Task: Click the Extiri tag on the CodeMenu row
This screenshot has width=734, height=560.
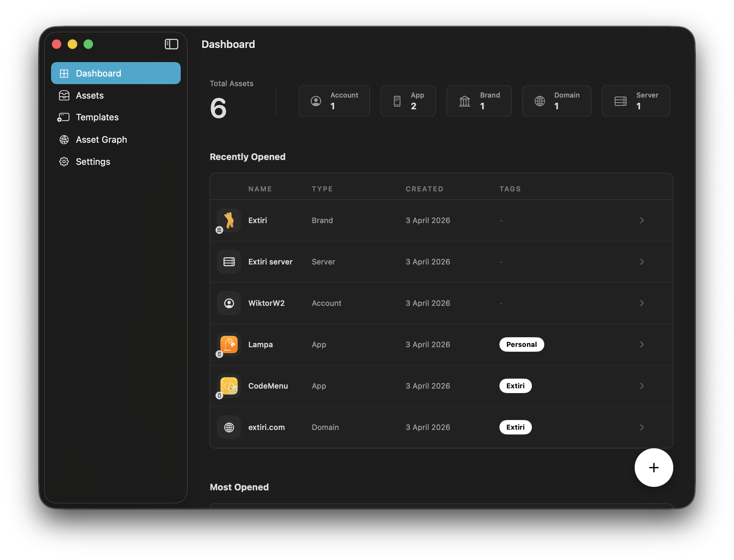Action: coord(515,386)
